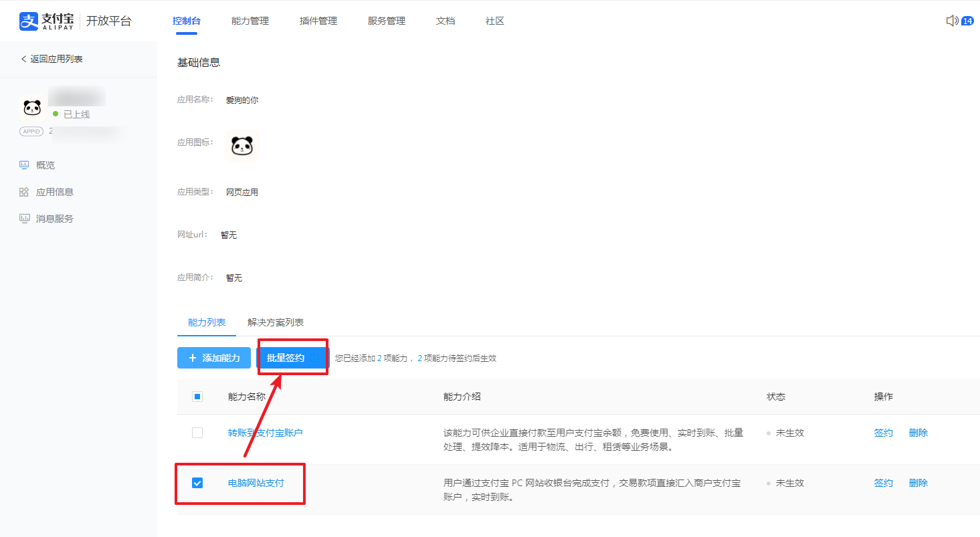Switch to the 能力列表 tab
Screen dimensions: 980x537
(207, 322)
